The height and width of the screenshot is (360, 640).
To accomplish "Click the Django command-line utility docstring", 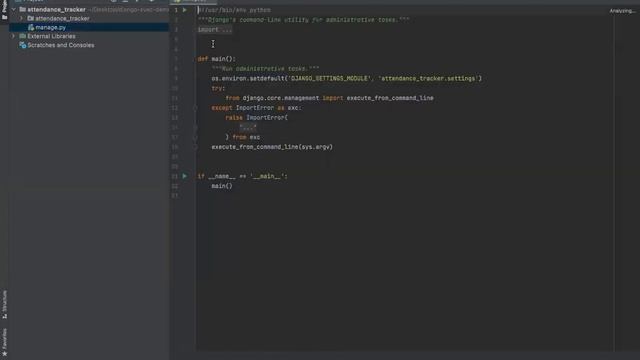I will [303, 20].
